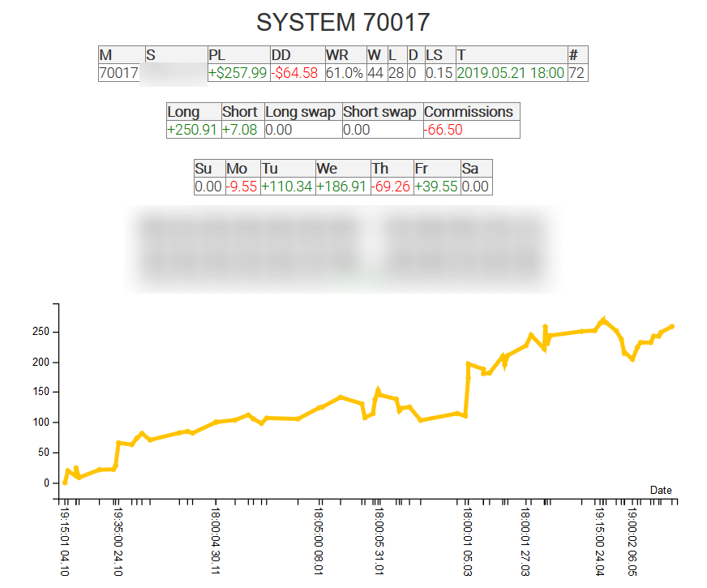Select the Short column header
The height and width of the screenshot is (588, 707).
(x=242, y=112)
